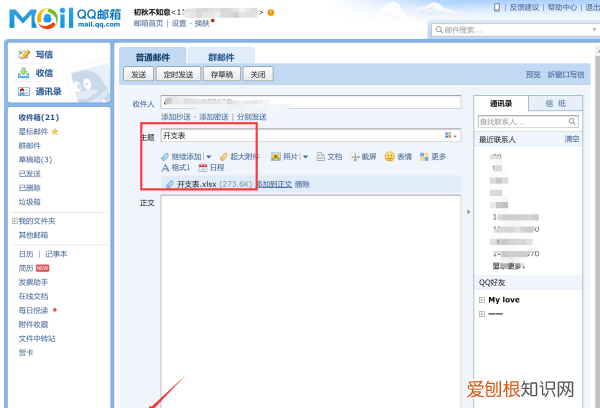Click the magnifier icon in mail search
This screenshot has height=408, width=600.
(439, 29)
